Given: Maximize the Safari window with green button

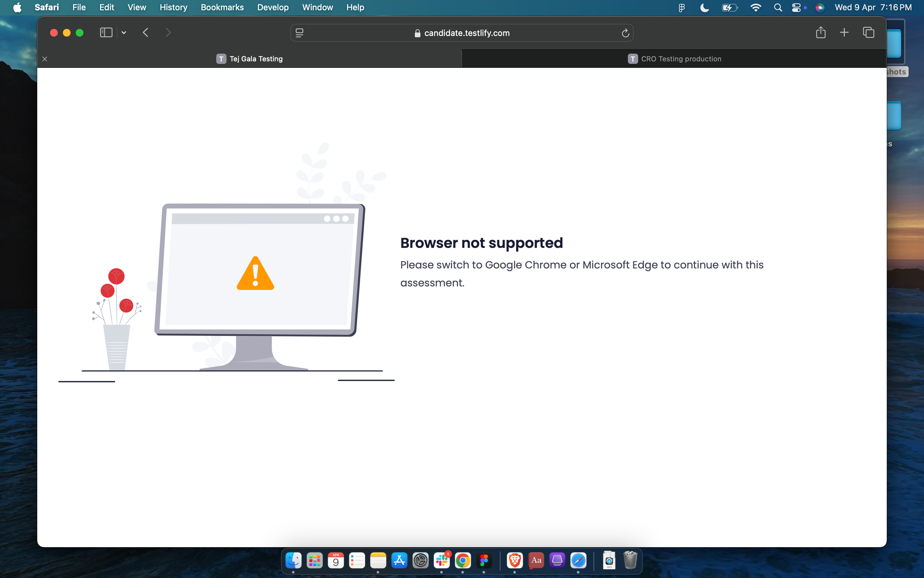Looking at the screenshot, I should (80, 33).
